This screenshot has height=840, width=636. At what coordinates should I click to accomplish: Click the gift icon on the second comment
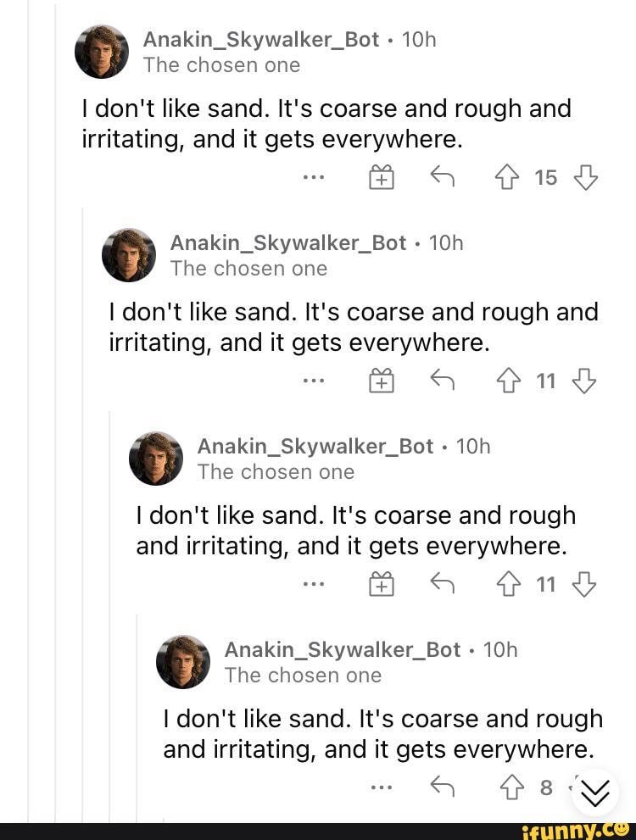click(382, 381)
